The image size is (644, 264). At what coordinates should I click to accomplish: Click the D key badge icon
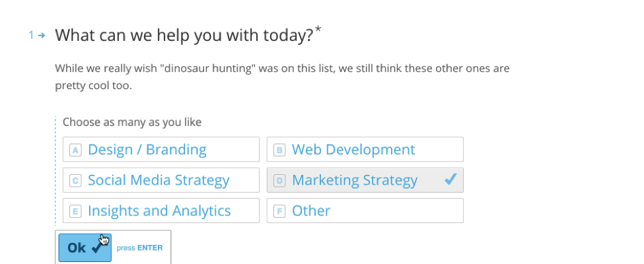point(279,181)
